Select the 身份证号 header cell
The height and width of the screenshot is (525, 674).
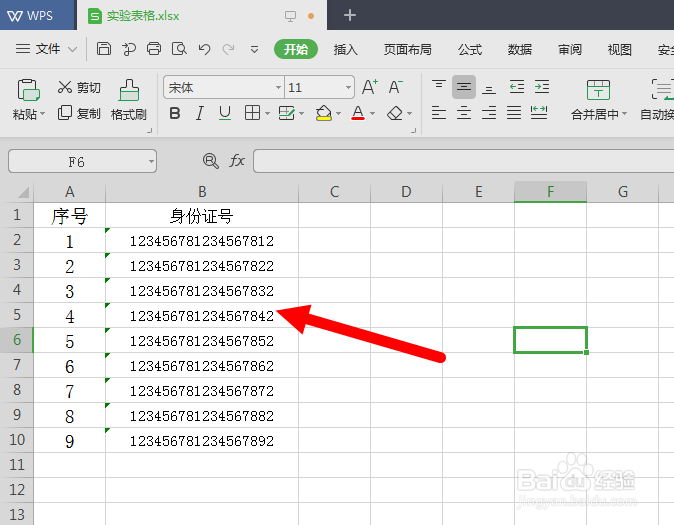coord(202,215)
